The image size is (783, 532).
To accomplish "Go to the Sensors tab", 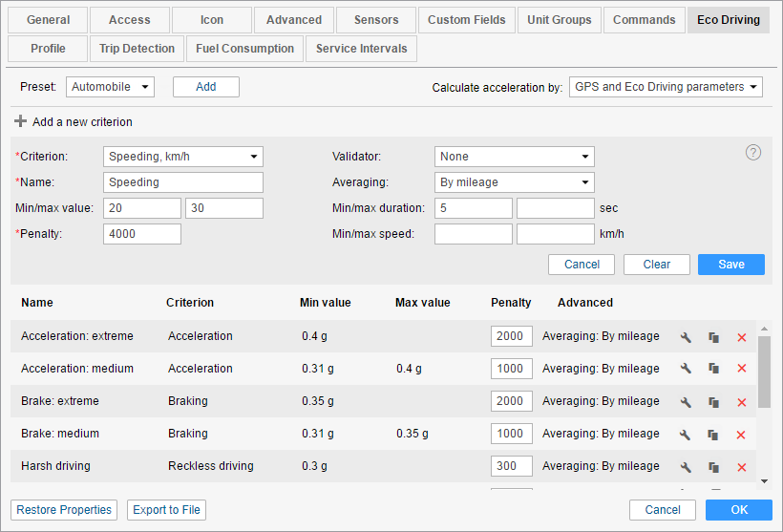I will 376,20.
